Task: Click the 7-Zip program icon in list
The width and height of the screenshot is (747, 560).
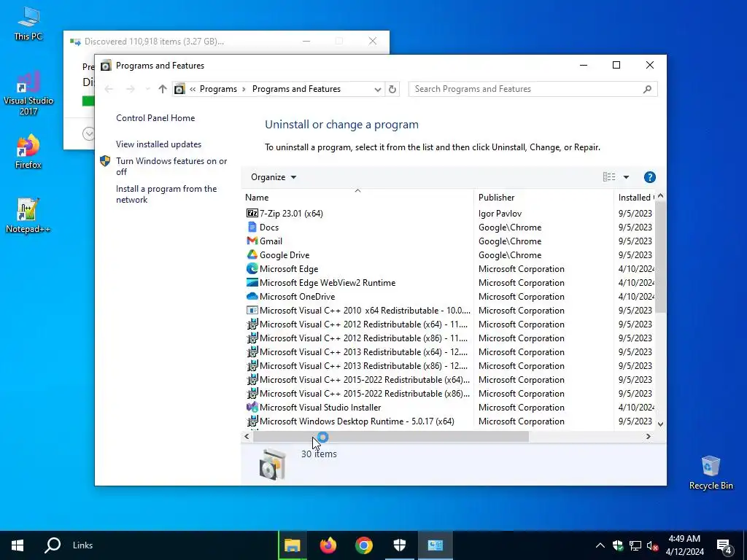Action: click(x=252, y=214)
